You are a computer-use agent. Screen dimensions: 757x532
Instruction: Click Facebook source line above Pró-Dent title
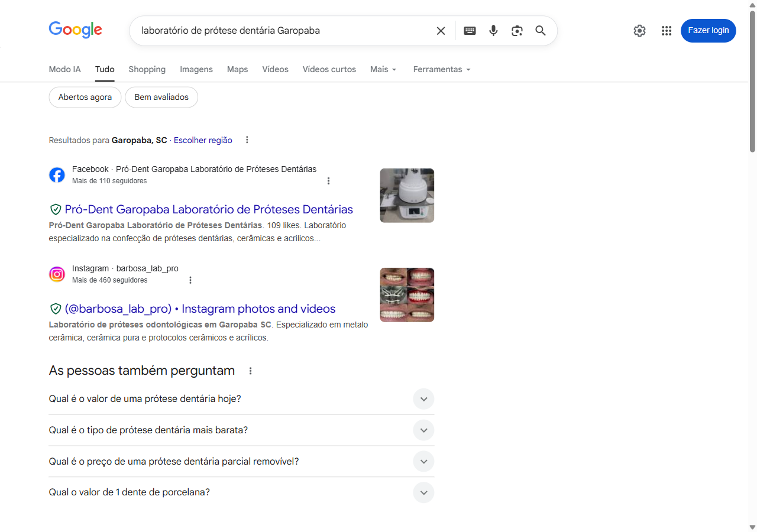194,169
